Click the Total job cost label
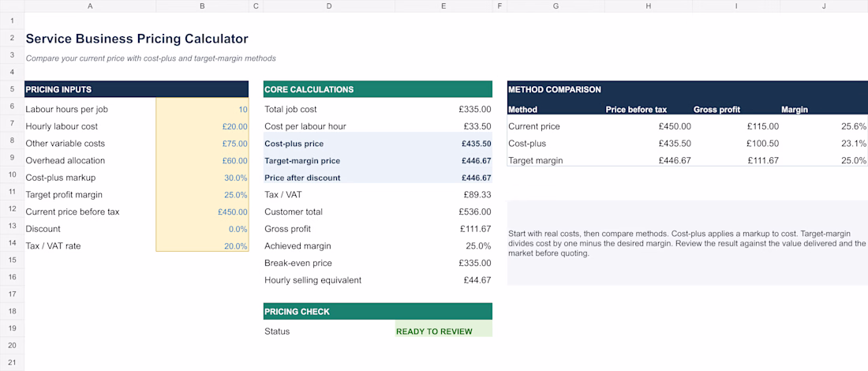 point(290,109)
